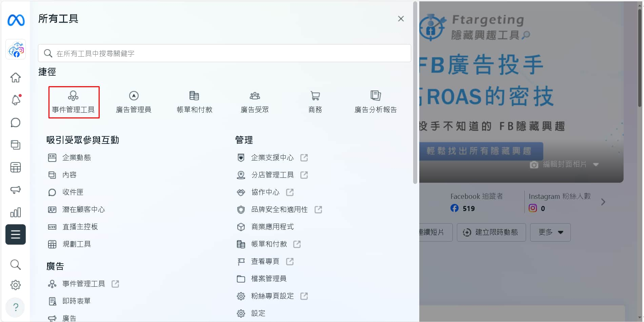Click the 連續短片 button
Viewport: 644px width, 322px height.
coord(436,232)
